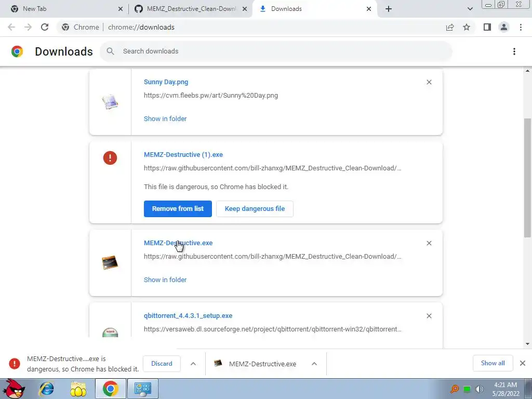Click the share page icon in address bar
This screenshot has width=532, height=399.
click(x=450, y=27)
